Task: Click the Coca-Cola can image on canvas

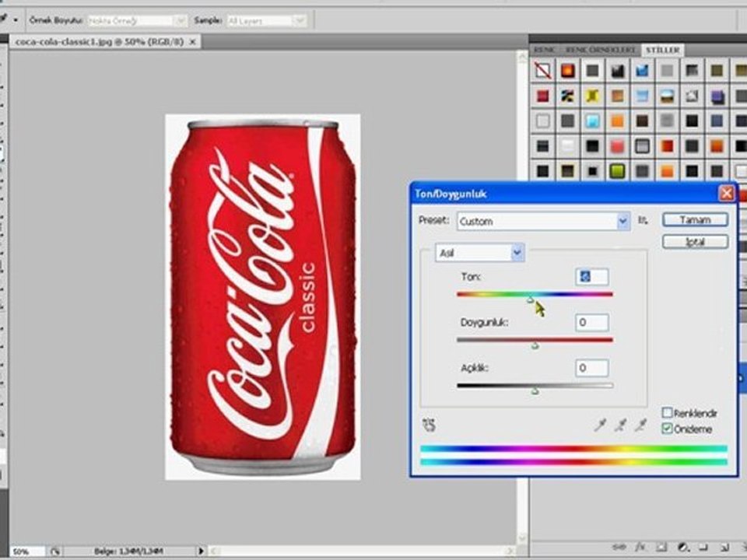Action: click(x=263, y=296)
